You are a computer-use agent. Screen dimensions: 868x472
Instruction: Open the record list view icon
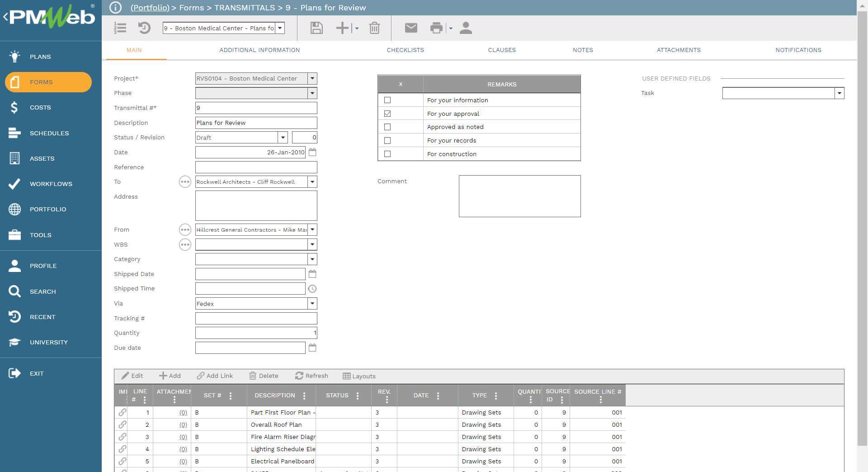[120, 28]
